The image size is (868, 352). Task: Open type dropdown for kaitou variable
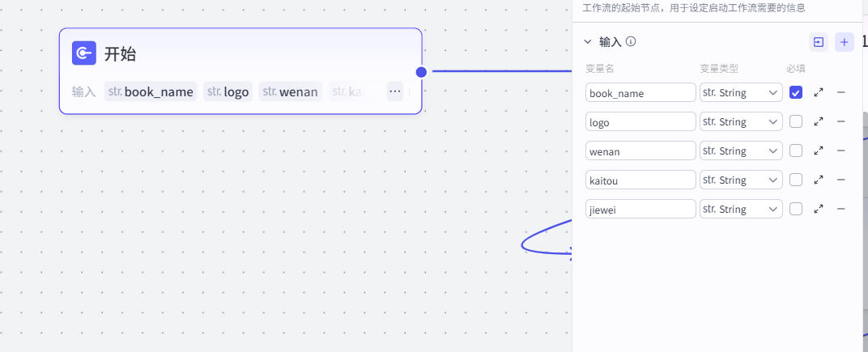click(x=741, y=180)
